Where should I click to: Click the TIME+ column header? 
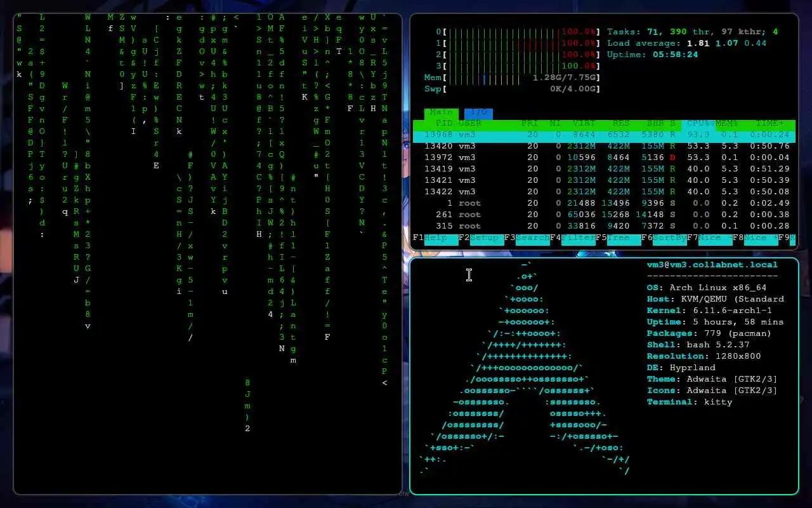[x=769, y=123]
